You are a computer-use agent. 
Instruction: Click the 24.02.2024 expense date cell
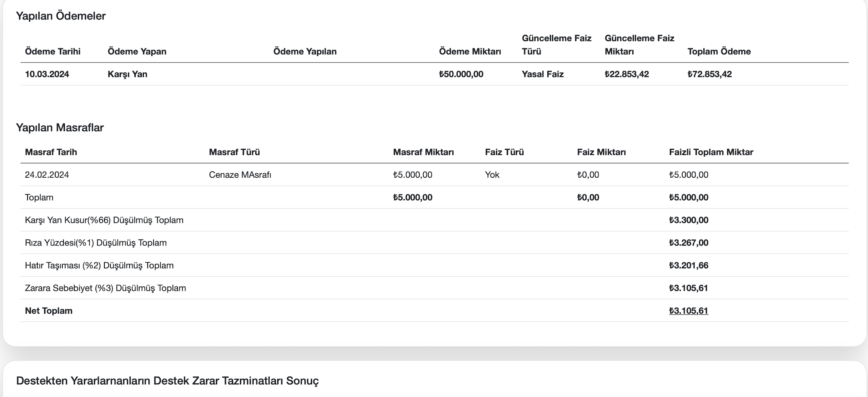tap(47, 175)
